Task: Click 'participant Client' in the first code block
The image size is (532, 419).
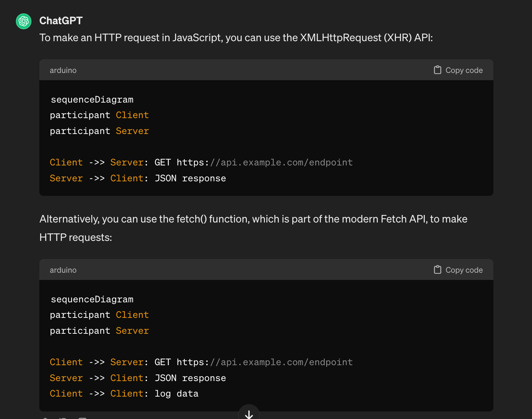Action: [x=99, y=115]
